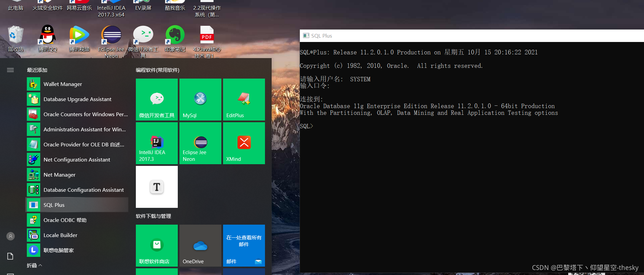Click the SQL> prompt in SQL Plus console
Viewport: 644px width, 275px height.
[x=306, y=126]
